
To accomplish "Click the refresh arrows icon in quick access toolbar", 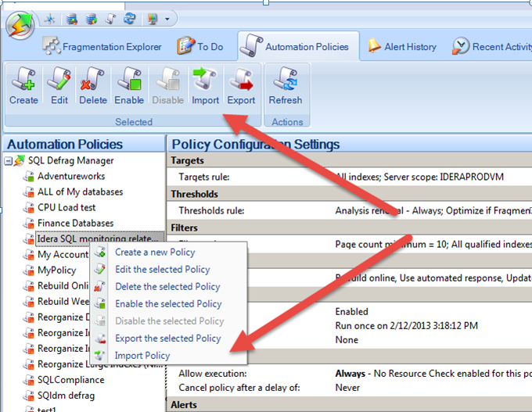I will 130,19.
